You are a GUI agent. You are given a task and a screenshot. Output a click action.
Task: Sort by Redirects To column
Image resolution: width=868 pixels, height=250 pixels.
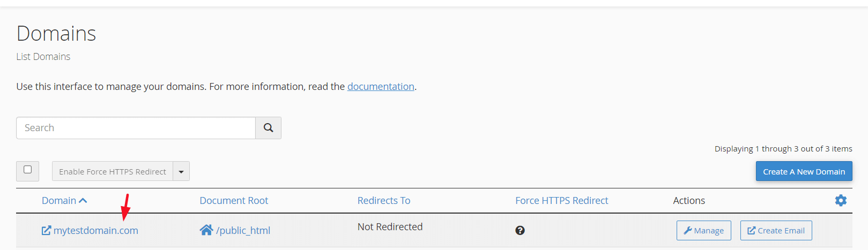(384, 201)
